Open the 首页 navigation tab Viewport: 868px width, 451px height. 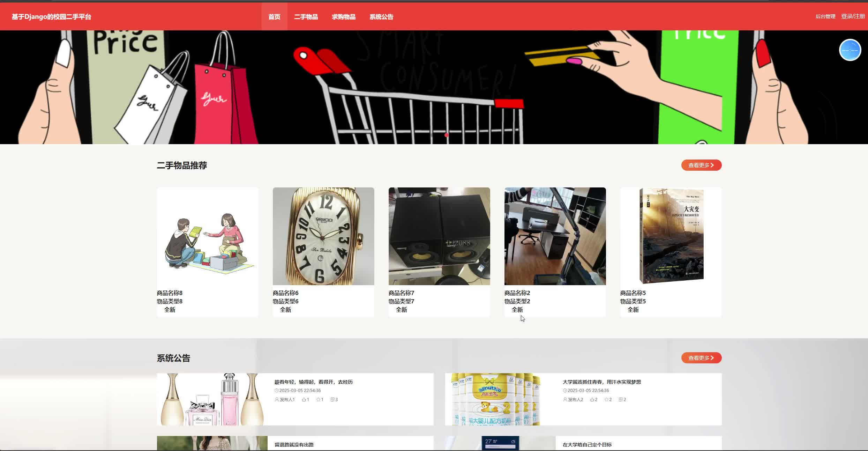pyautogui.click(x=274, y=17)
